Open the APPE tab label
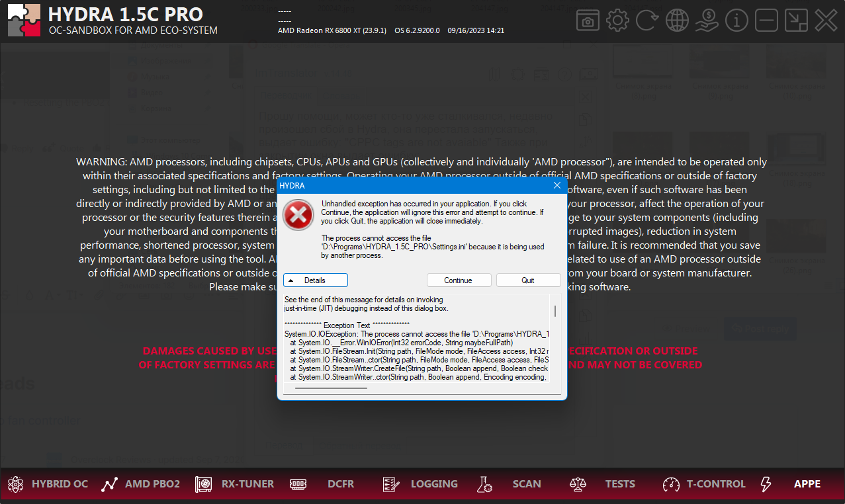This screenshot has width=845, height=504. (807, 484)
